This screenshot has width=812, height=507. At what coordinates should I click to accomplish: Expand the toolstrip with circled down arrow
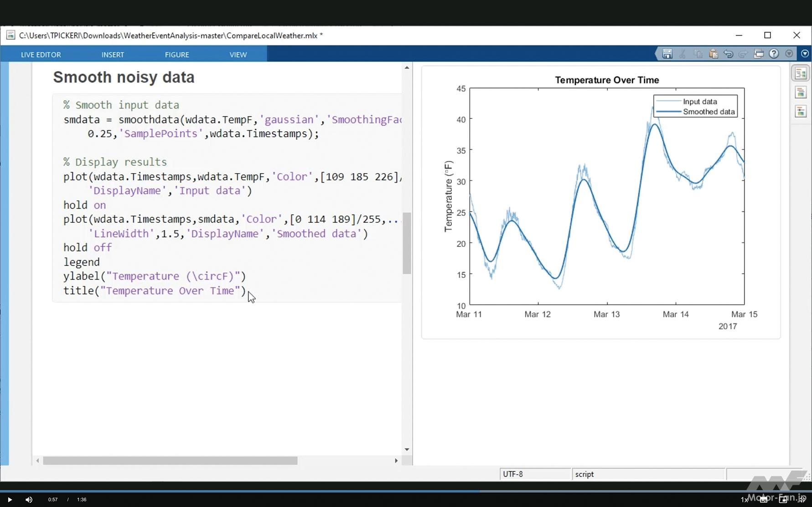point(805,54)
